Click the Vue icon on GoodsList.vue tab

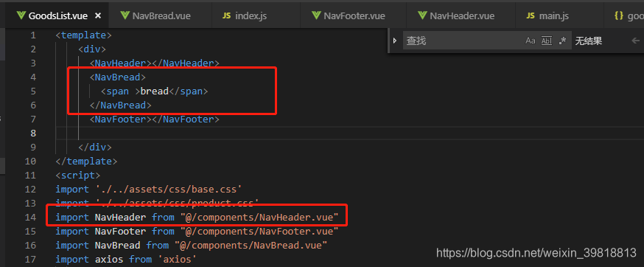click(21, 16)
